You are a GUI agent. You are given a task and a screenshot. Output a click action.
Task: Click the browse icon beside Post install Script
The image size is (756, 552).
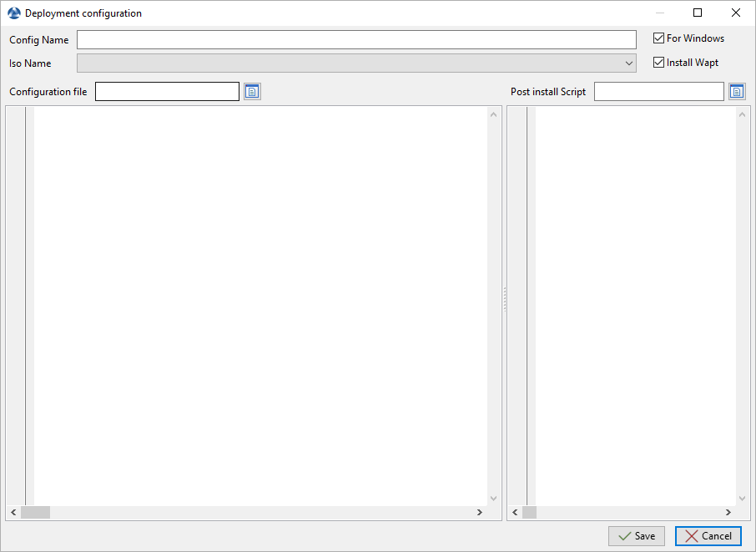(737, 92)
